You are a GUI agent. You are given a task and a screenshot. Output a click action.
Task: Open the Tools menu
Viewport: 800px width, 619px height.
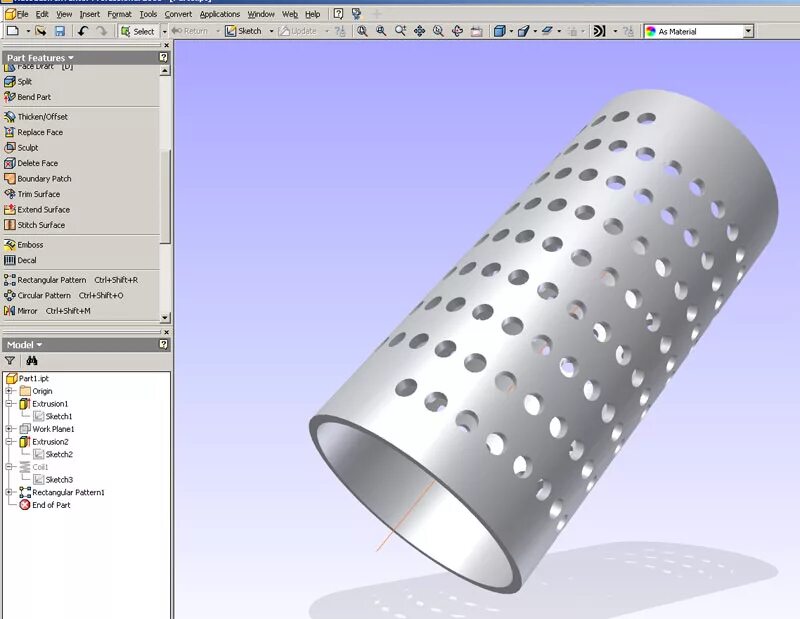coord(148,14)
